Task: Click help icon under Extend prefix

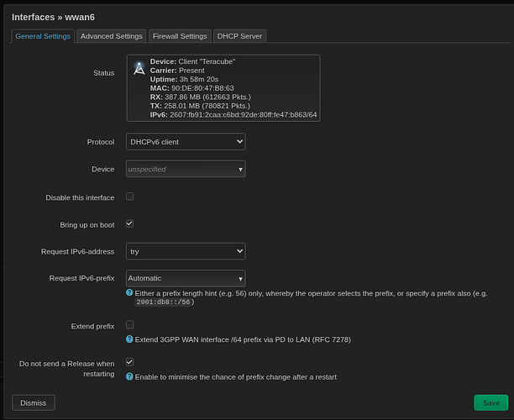Action: tap(129, 339)
